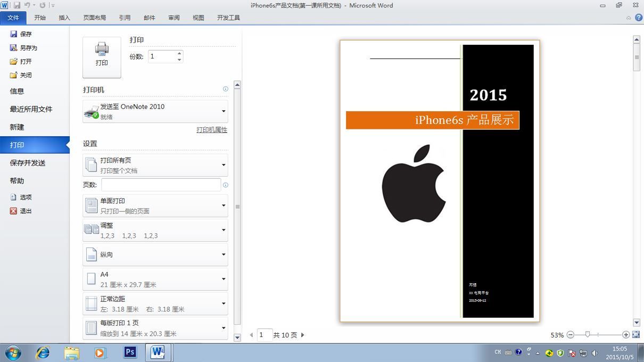
Task: Click the Word help question mark icon
Action: tap(638, 18)
